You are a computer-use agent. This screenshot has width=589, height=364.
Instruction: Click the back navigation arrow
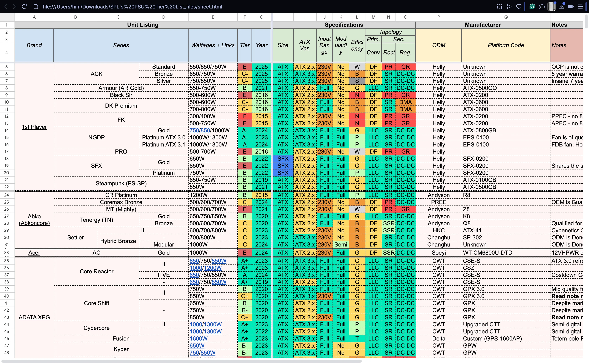point(5,7)
